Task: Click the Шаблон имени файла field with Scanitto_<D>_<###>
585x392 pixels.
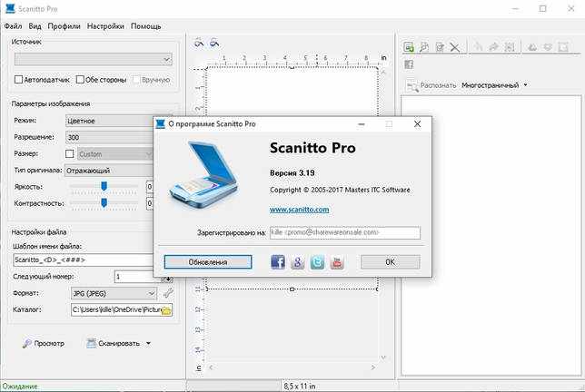Action: [83, 260]
